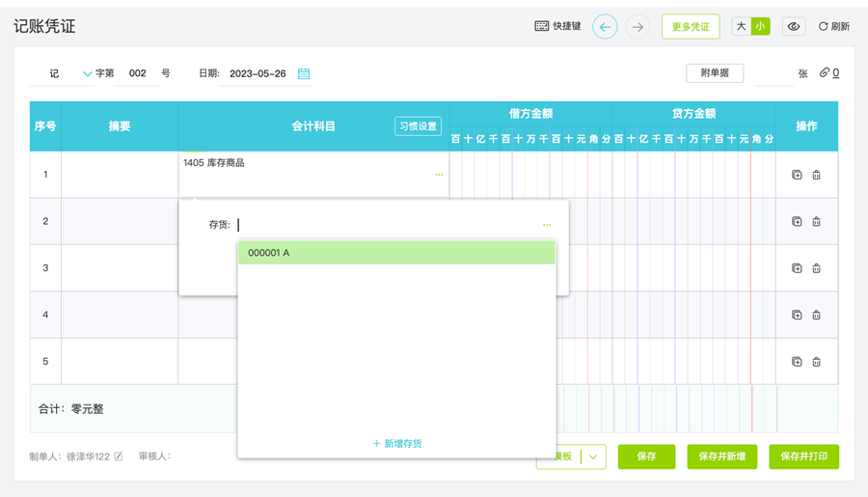Screen dimensions: 868x497
Task: Click the attachment count field before 张
Action: 774,73
